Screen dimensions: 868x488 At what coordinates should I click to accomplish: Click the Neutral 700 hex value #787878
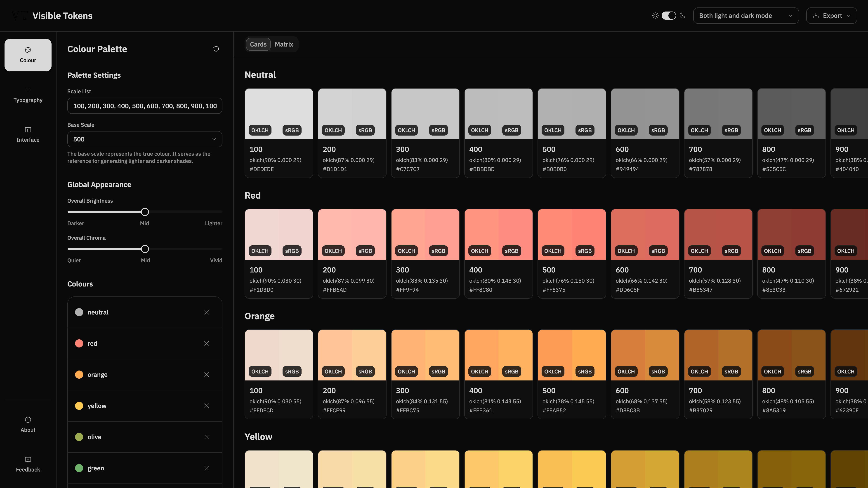[x=701, y=169]
